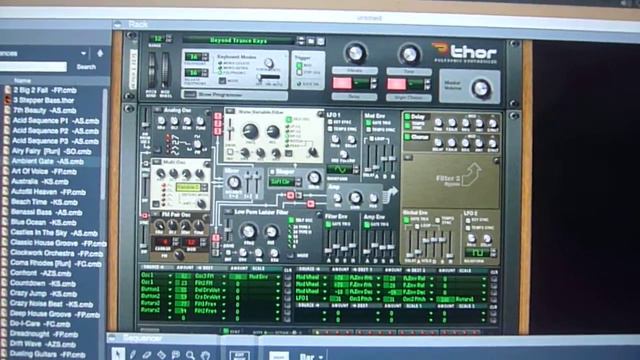The image size is (640, 360).
Task: Click Thor's save patch floppy icon
Action: point(321,41)
